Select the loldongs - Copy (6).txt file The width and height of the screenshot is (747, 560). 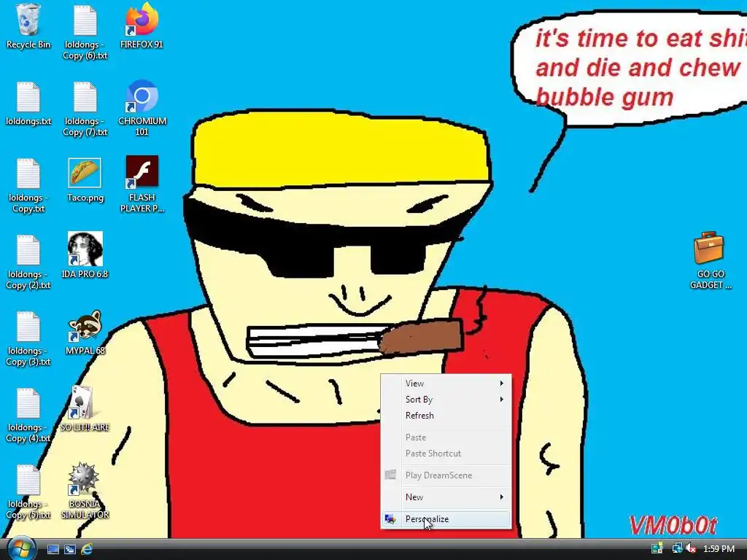[x=85, y=32]
